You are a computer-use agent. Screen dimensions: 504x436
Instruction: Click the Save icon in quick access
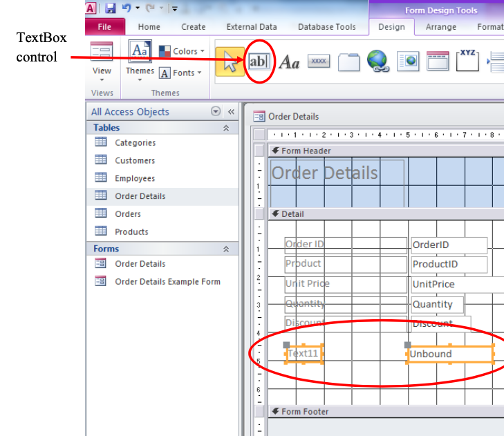(x=110, y=8)
